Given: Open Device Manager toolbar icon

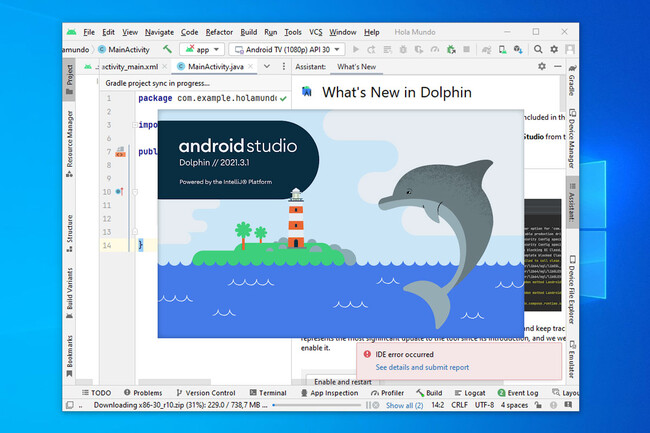Looking at the screenshot, I should point(502,49).
